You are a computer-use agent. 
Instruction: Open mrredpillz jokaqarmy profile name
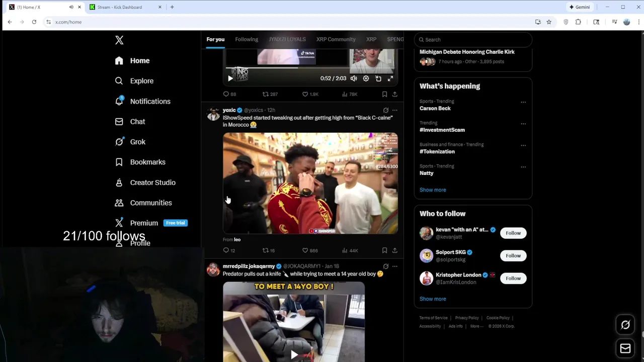[249, 266]
